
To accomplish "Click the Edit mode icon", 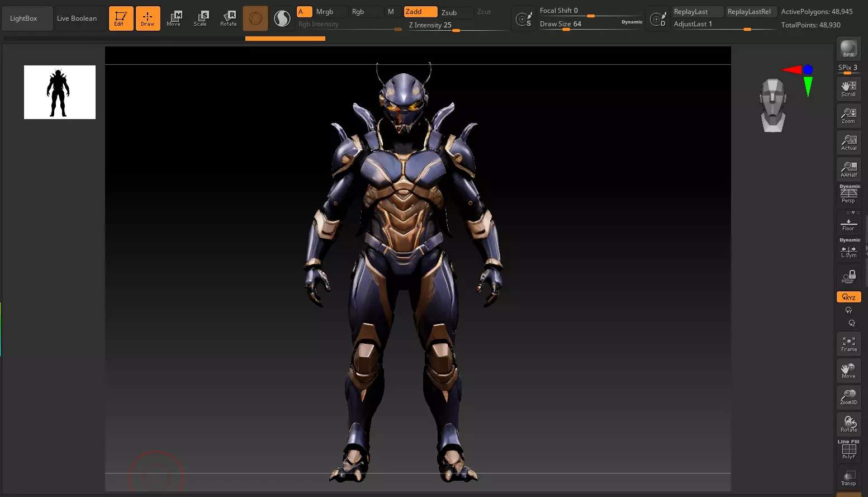I will (121, 18).
